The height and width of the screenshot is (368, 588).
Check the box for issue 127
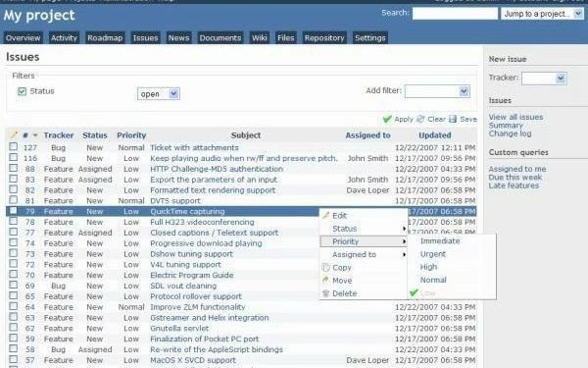coord(13,146)
